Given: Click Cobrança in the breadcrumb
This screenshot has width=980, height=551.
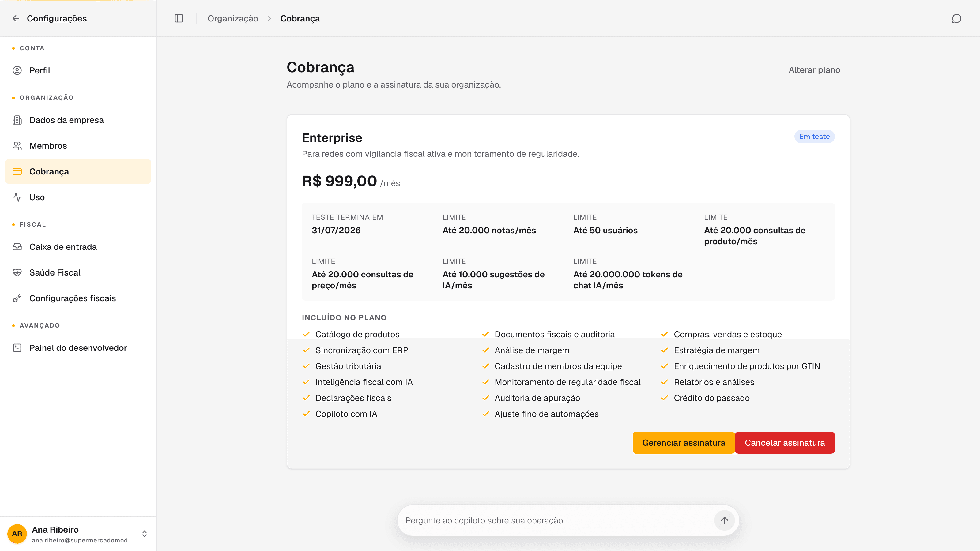Looking at the screenshot, I should (x=300, y=18).
